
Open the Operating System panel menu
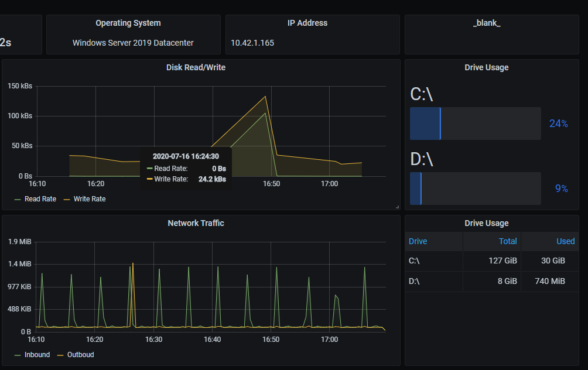pos(128,23)
